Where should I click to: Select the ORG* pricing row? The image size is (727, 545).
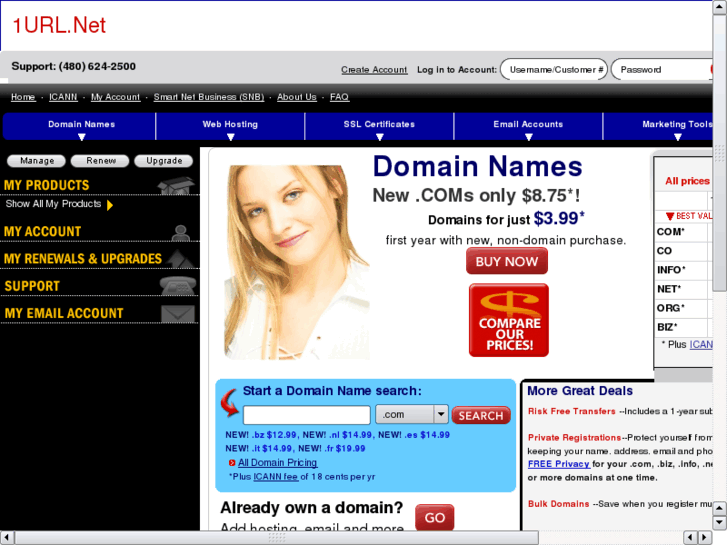click(683, 308)
